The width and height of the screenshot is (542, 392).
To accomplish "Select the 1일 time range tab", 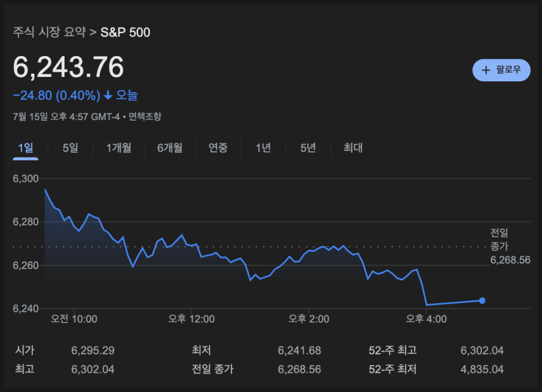I will 26,148.
